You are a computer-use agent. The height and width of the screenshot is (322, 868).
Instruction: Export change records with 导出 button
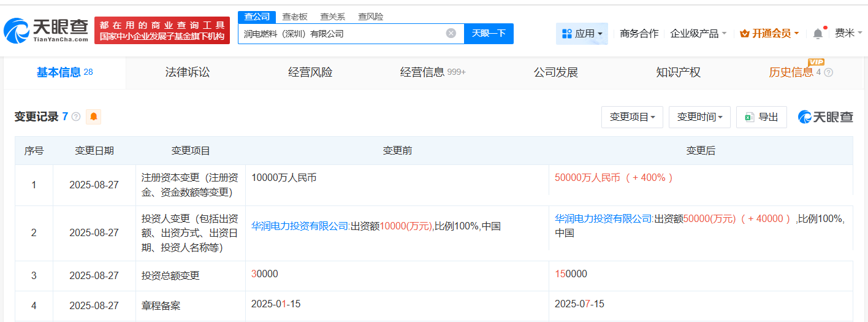coord(761,117)
